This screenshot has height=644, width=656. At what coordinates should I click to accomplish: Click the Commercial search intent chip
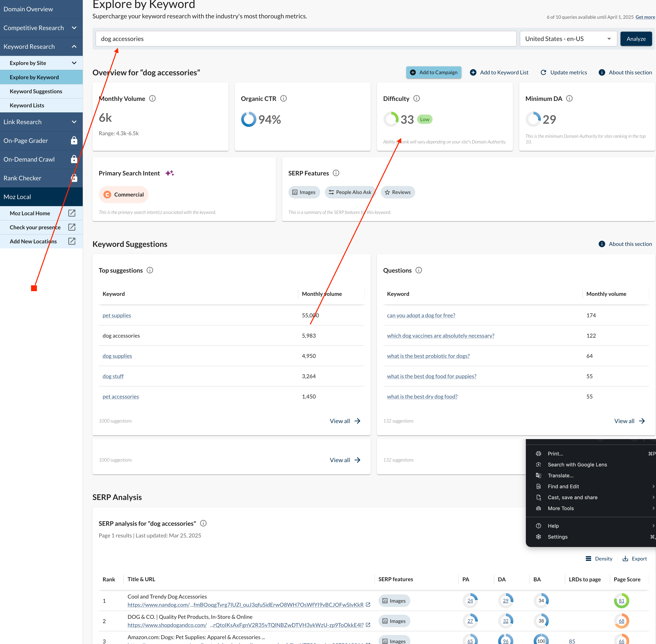coord(124,195)
